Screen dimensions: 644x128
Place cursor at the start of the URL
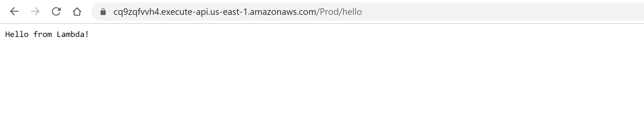[114, 12]
